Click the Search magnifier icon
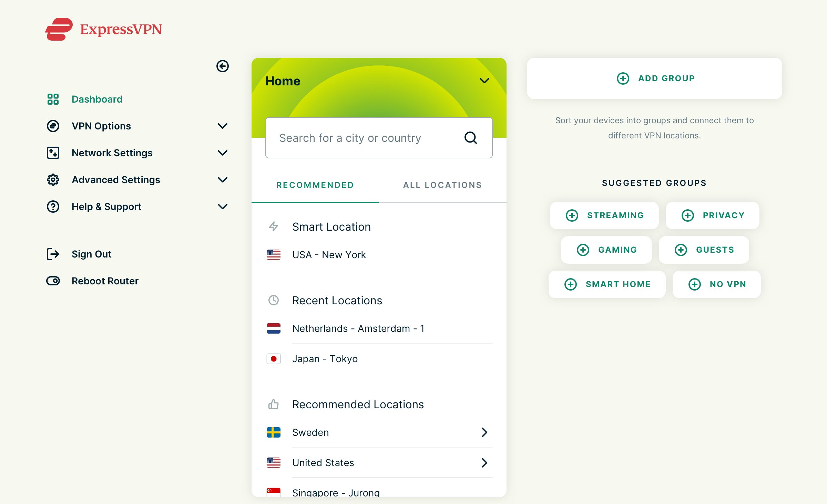827x504 pixels. (471, 137)
